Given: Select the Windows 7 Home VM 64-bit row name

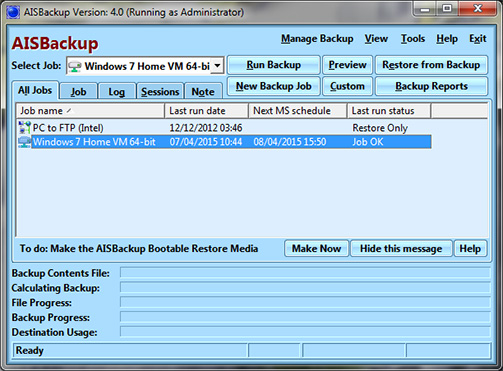Looking at the screenshot, I should pos(94,142).
